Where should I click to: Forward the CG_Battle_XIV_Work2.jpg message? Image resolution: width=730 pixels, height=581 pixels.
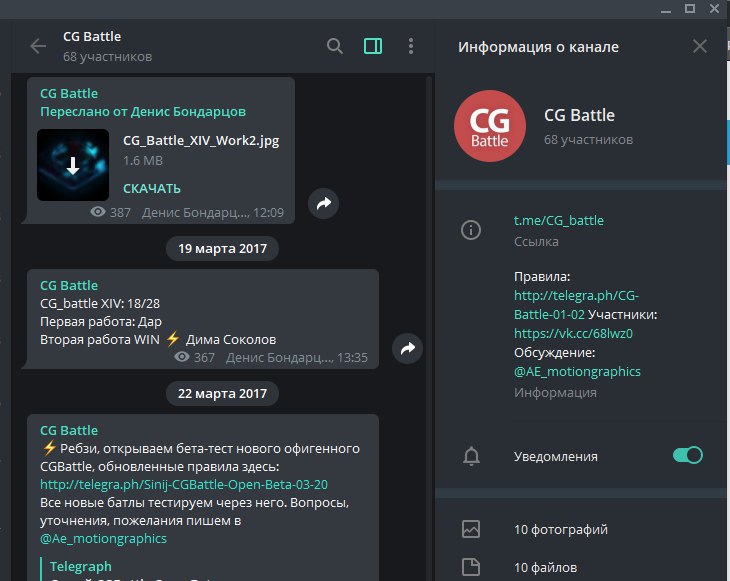click(324, 203)
